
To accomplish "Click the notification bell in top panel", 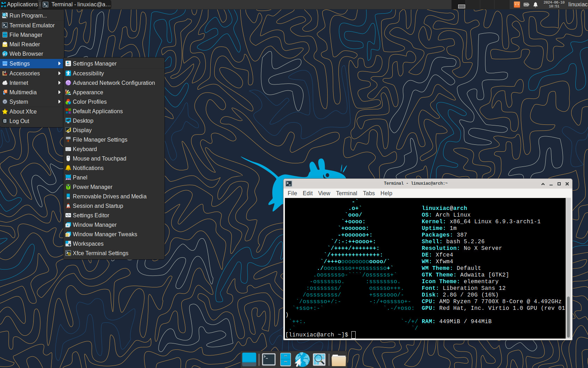I will point(535,5).
